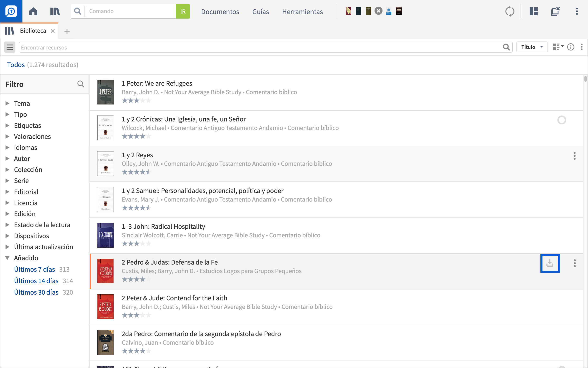Filter by Últimos 30 días
Screen dimensions: 588x368
coord(36,292)
